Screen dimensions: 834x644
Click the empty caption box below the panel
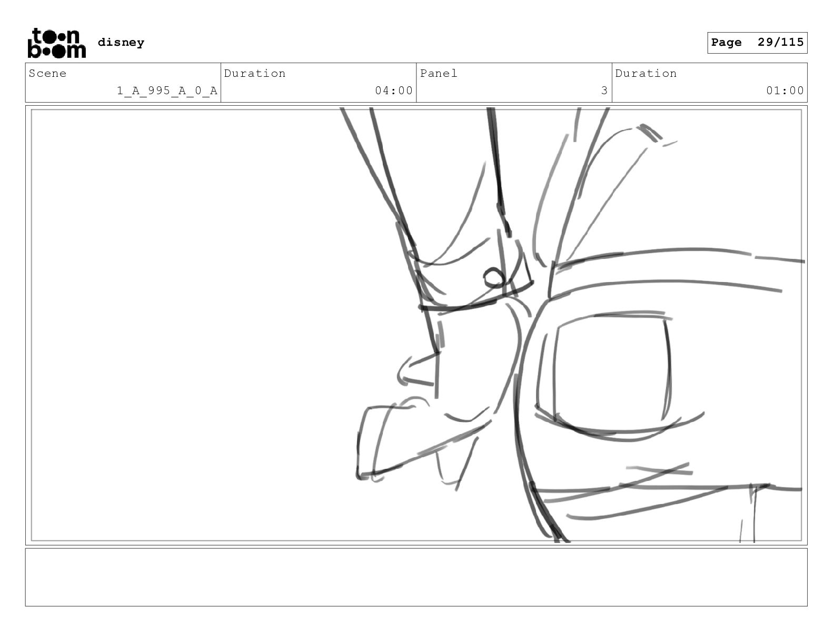point(416,577)
